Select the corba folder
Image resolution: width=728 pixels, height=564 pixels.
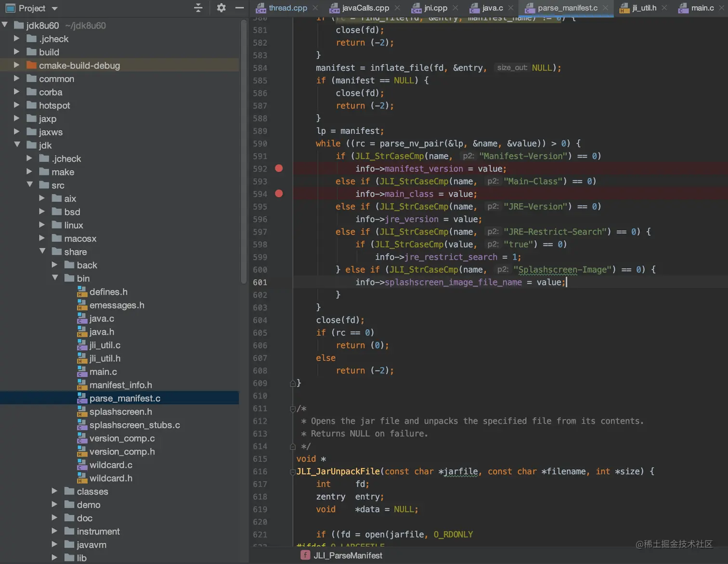click(51, 92)
